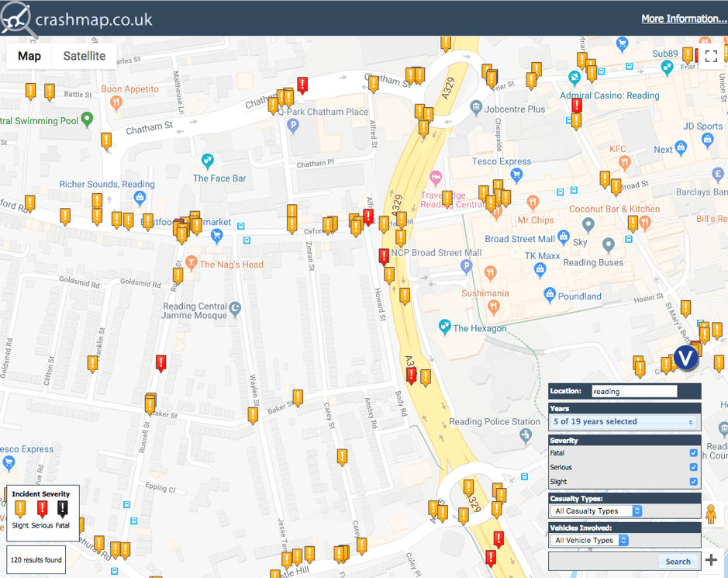728x578 pixels.
Task: Click the Search button
Action: click(x=678, y=561)
